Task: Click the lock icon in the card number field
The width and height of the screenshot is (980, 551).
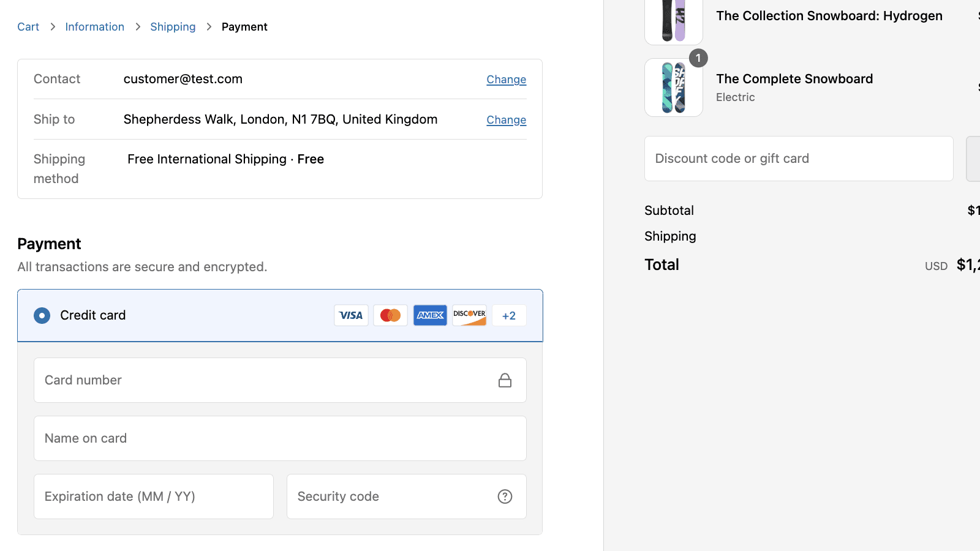Action: point(505,380)
